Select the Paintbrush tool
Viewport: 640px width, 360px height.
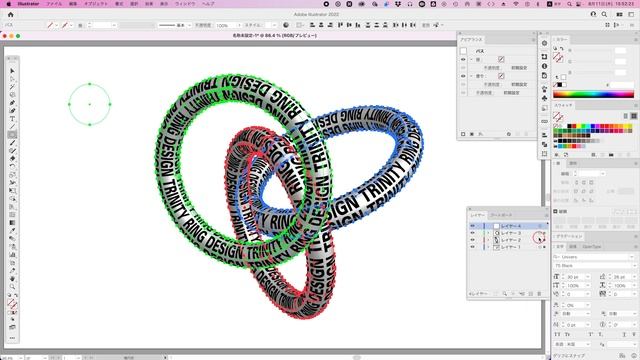coord(12,143)
